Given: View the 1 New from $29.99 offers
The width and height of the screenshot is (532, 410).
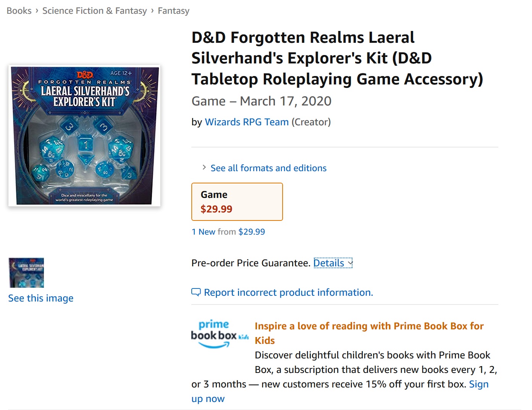Looking at the screenshot, I should 228,232.
